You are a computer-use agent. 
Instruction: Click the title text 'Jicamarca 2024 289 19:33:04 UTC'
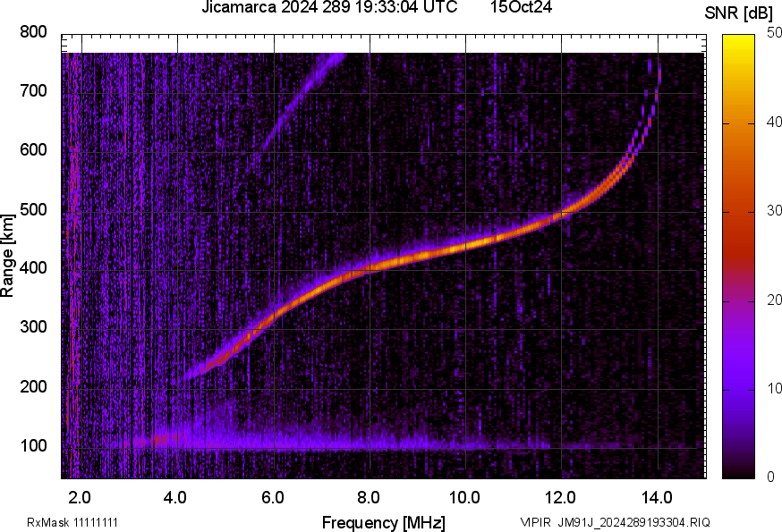(x=329, y=7)
